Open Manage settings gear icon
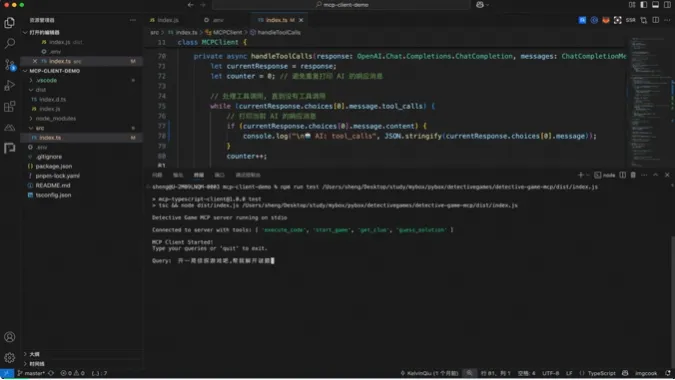This screenshot has width=675, height=380. point(9,357)
